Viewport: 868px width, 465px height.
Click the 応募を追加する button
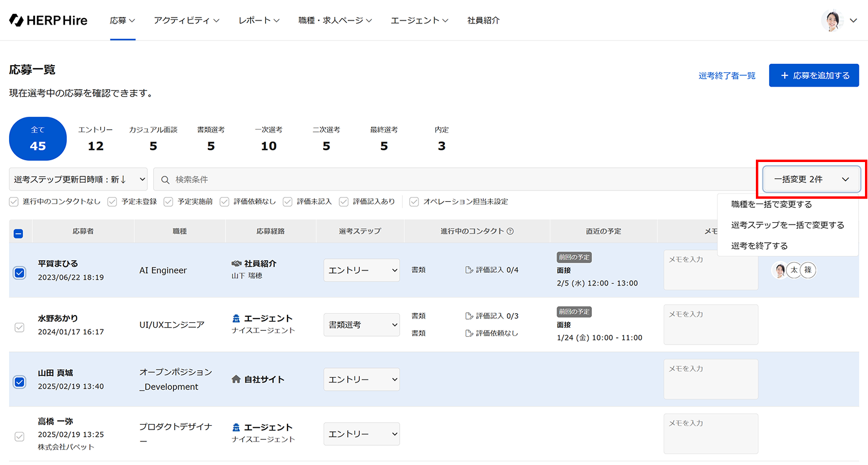click(x=814, y=75)
